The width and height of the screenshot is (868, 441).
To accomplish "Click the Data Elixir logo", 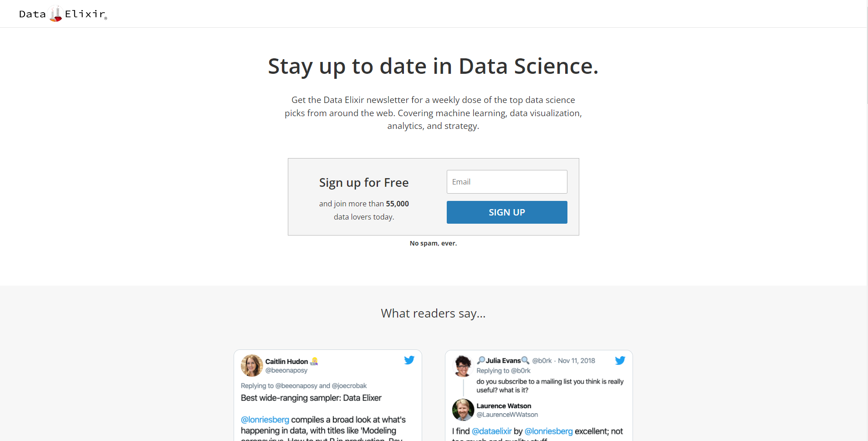I will click(63, 14).
